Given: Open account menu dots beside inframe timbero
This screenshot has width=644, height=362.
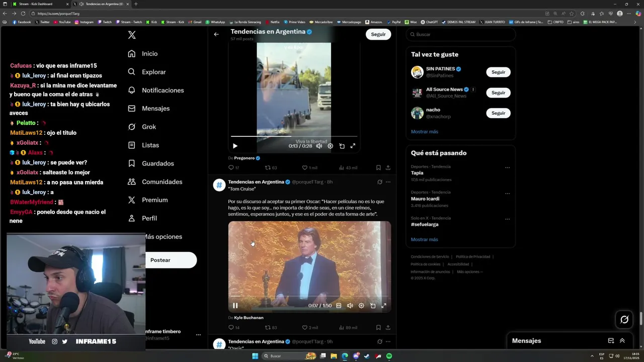Looking at the screenshot, I should click(198, 335).
